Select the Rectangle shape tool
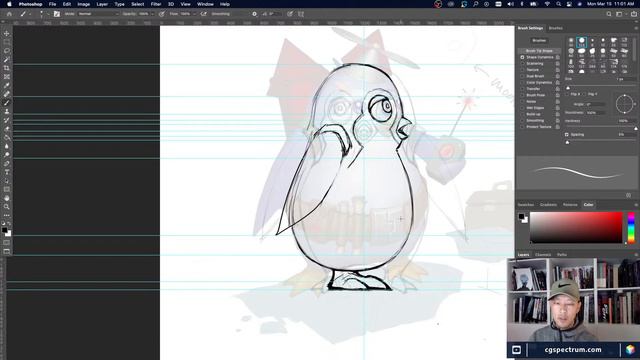 click(x=7, y=189)
